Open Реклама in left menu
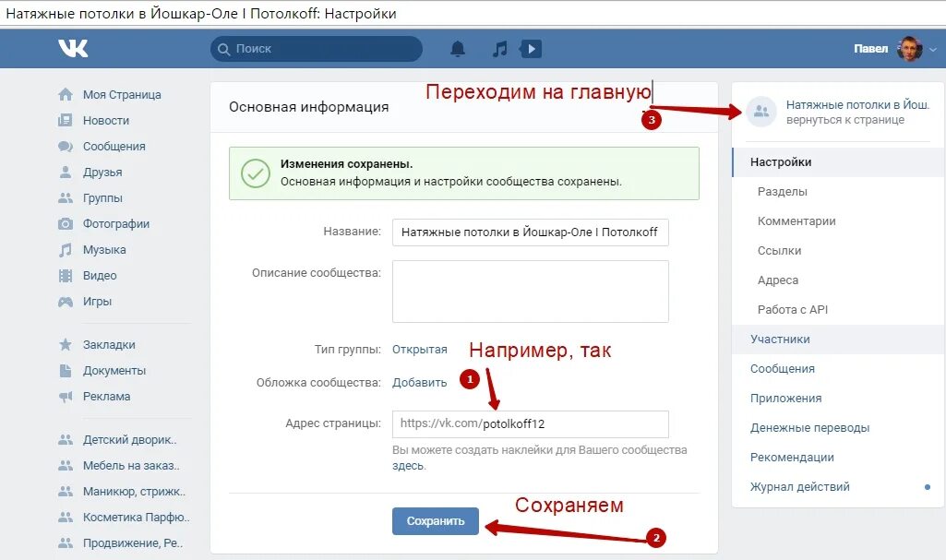Viewport: 946px width, 560px height. [106, 397]
